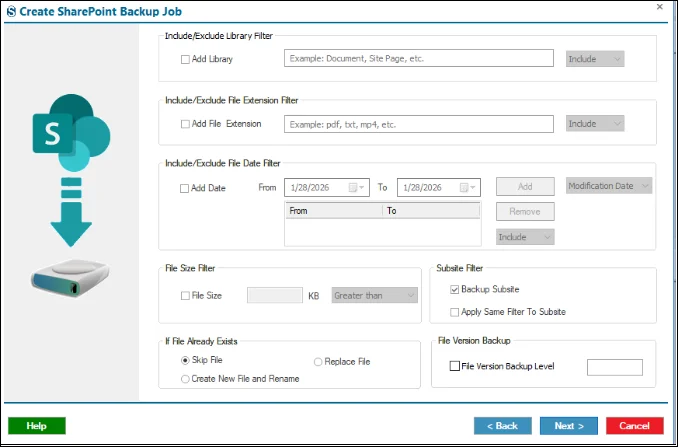Screen dimensions: 678x447
Task: Click the app logo icon in title bar
Action: (x=11, y=11)
